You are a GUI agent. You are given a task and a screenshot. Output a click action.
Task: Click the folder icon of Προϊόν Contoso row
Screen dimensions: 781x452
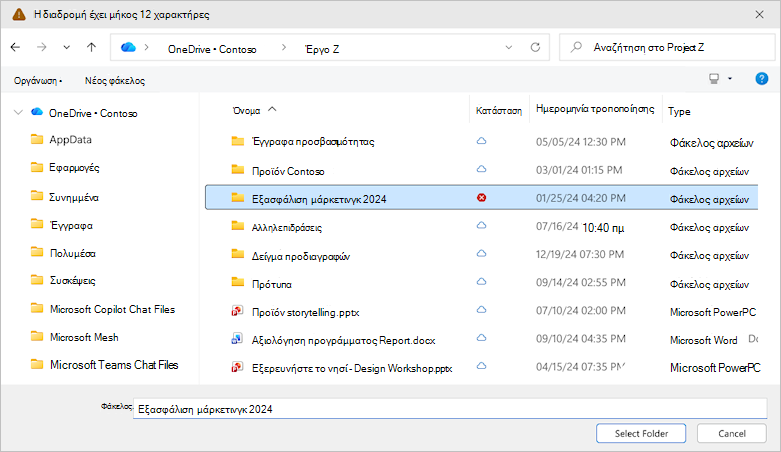[238, 170]
